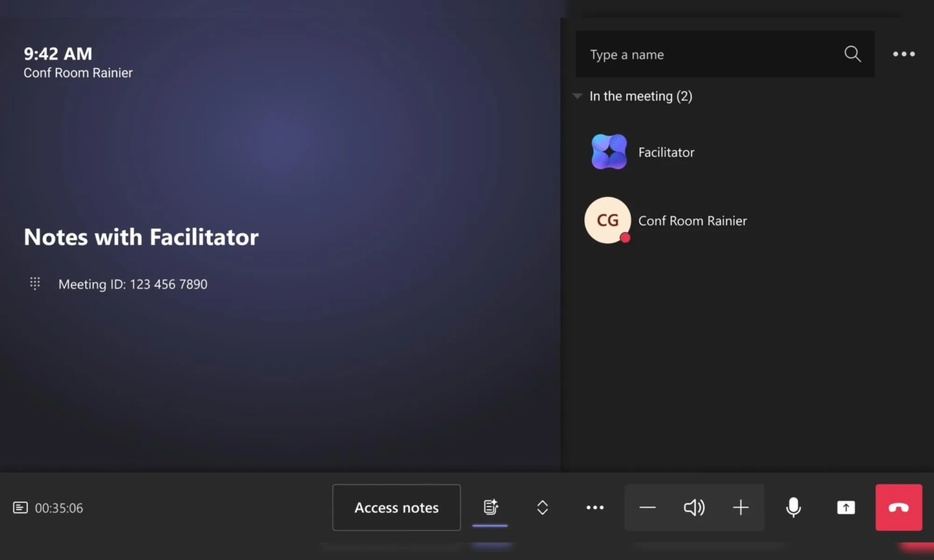Click the Access notes button

pyautogui.click(x=396, y=507)
